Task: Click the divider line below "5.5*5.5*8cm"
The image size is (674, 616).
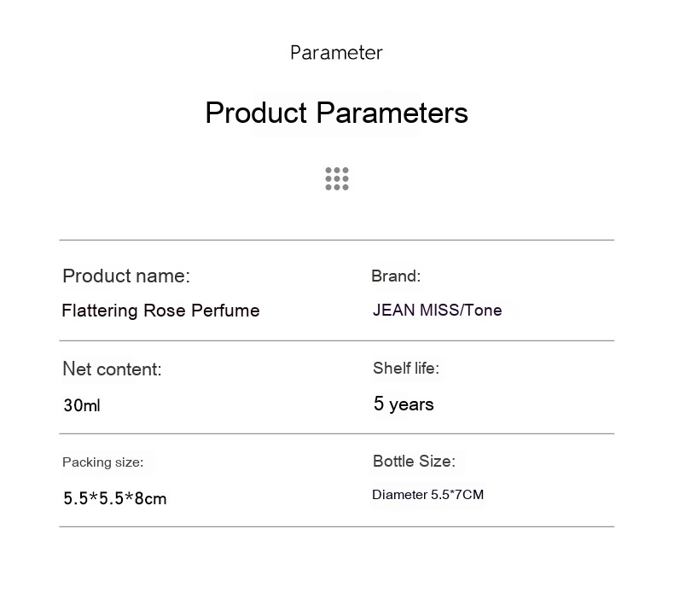Action: pyautogui.click(x=336, y=526)
